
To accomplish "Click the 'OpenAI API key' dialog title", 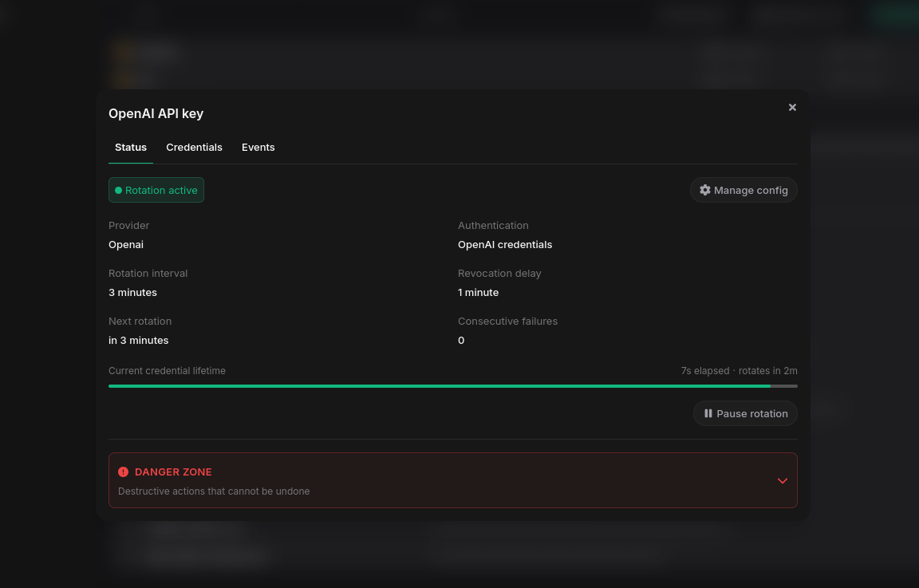I will (x=156, y=114).
